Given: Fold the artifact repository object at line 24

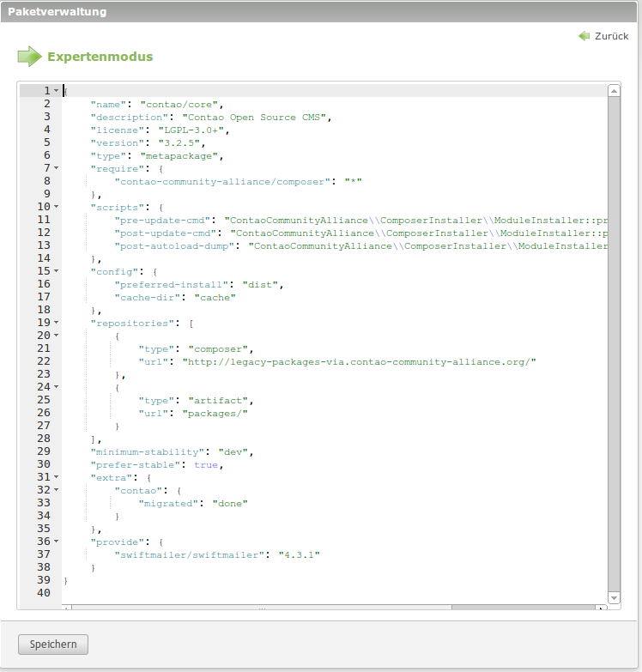Looking at the screenshot, I should (x=56, y=387).
